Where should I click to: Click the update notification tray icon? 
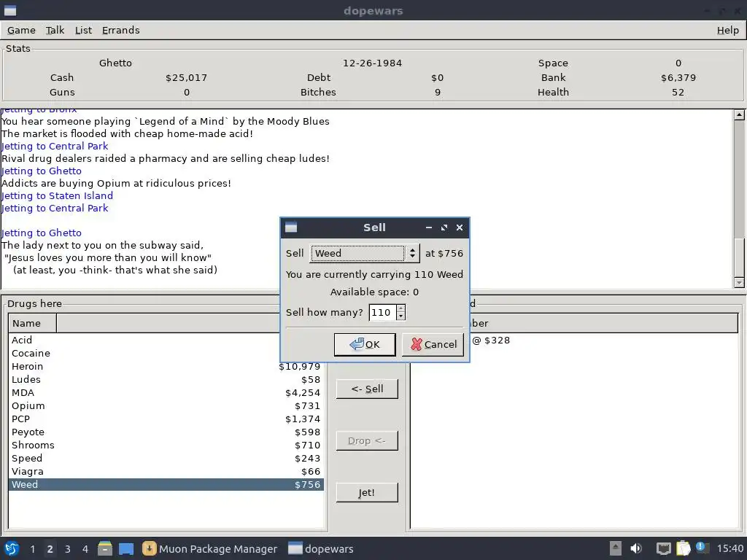pyautogui.click(x=702, y=548)
